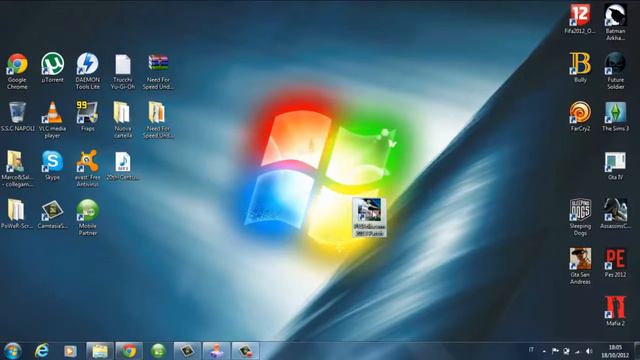This screenshot has height=360, width=640.
Task: Show hidden system tray icons
Action: click(x=544, y=351)
